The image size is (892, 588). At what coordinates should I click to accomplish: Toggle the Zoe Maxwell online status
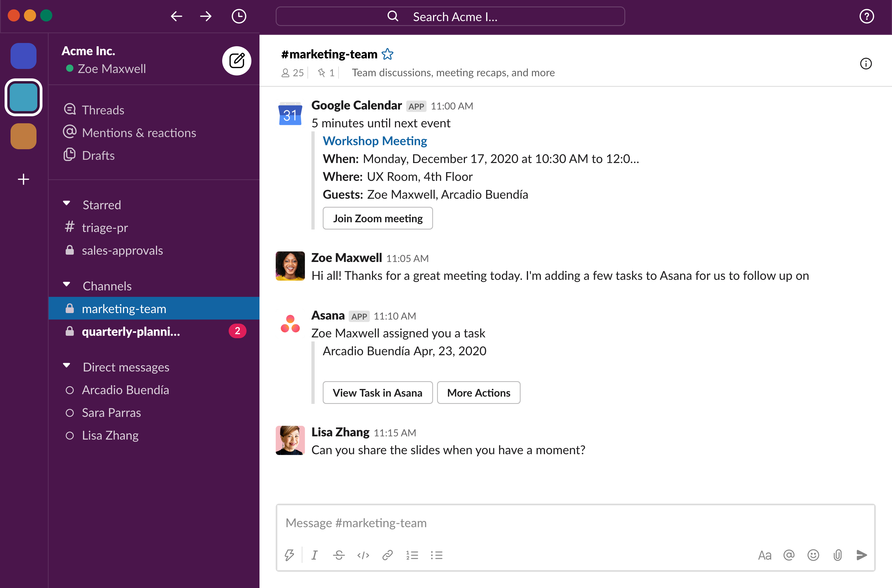point(68,68)
